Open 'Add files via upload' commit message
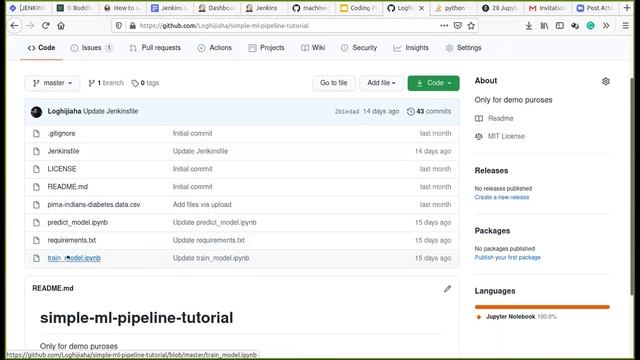640x360 pixels. 202,205
